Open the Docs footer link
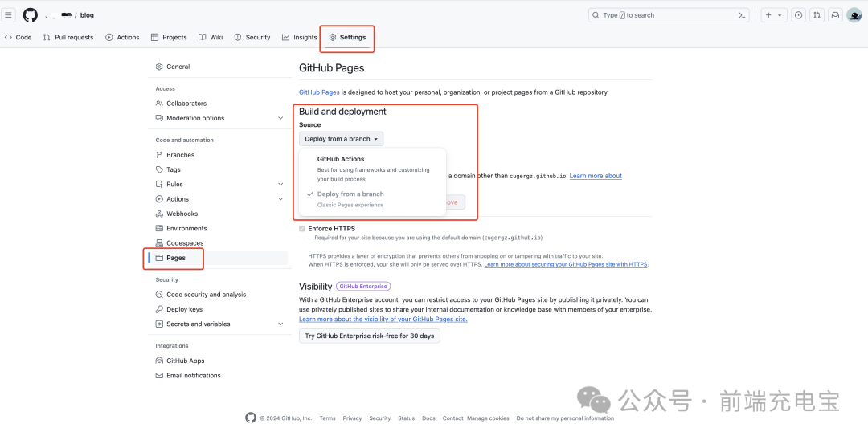The width and height of the screenshot is (868, 436). pos(428,418)
